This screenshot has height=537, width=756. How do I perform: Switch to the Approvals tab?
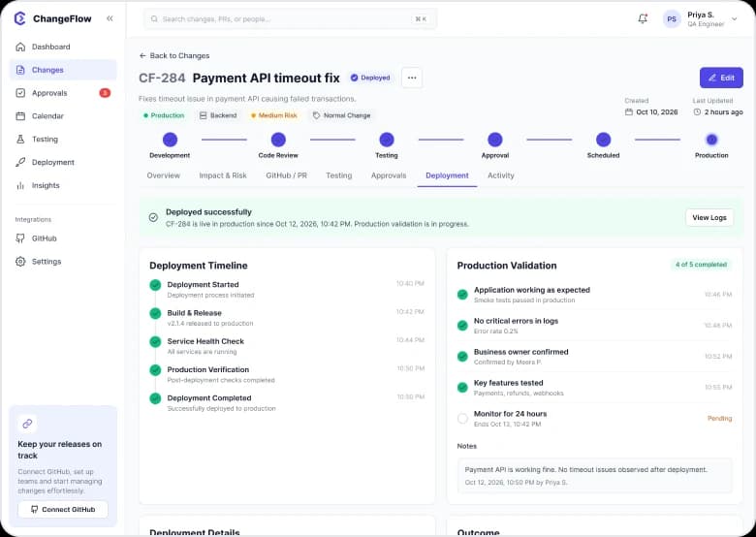(x=389, y=175)
